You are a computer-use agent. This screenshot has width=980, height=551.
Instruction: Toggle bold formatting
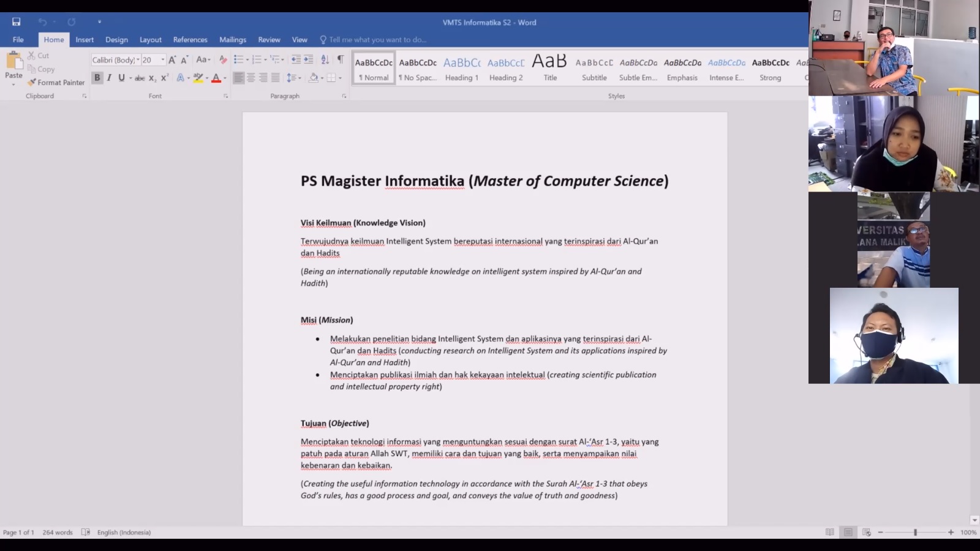97,78
